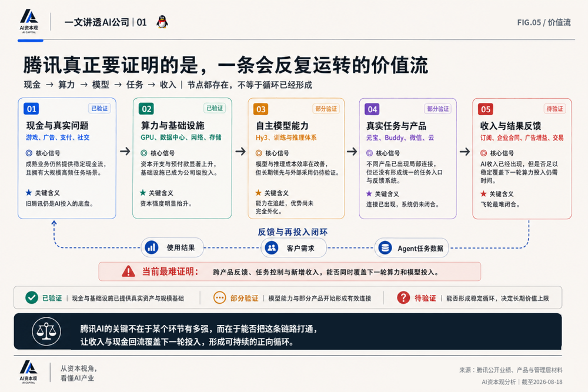Click the orange text Hy3、训练与推理体系
588x392 pixels.
pyautogui.click(x=286, y=138)
